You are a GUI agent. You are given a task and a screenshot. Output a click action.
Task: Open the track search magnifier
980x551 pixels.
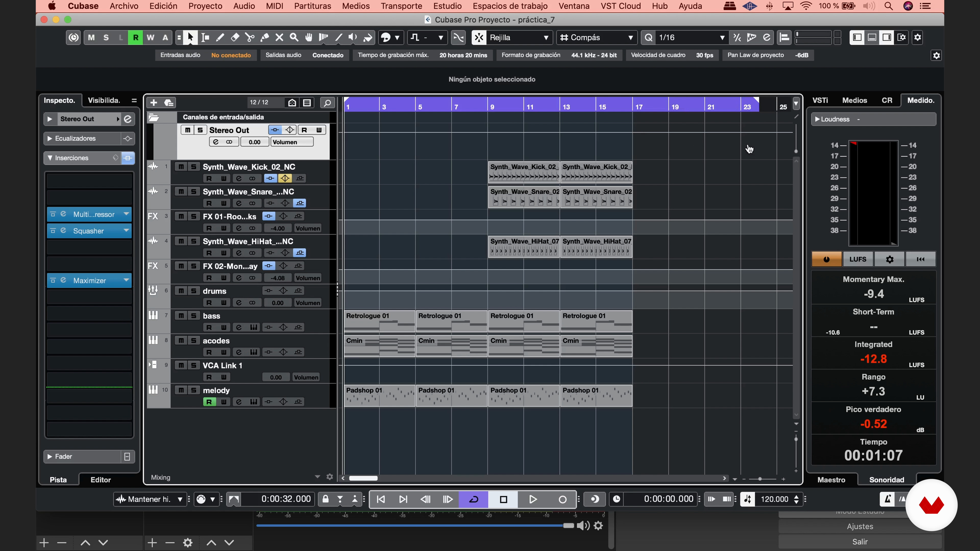point(327,103)
